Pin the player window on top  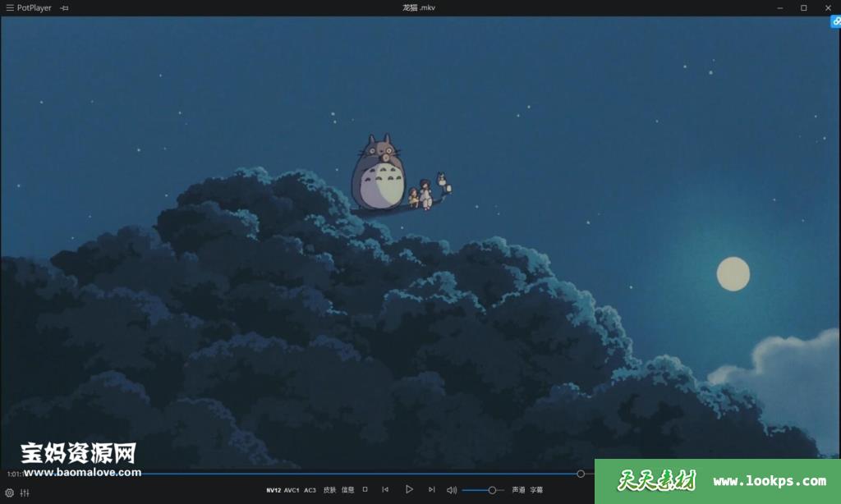click(64, 8)
